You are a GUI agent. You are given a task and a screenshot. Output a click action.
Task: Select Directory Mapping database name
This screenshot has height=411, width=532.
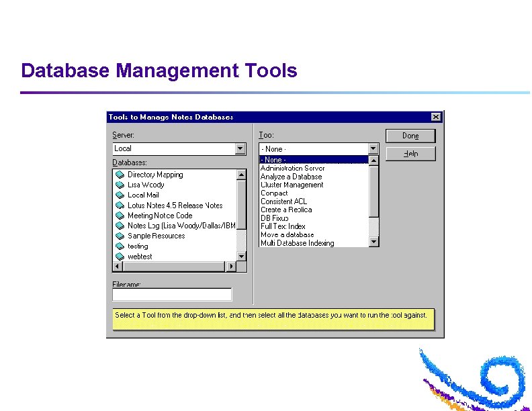(x=155, y=175)
